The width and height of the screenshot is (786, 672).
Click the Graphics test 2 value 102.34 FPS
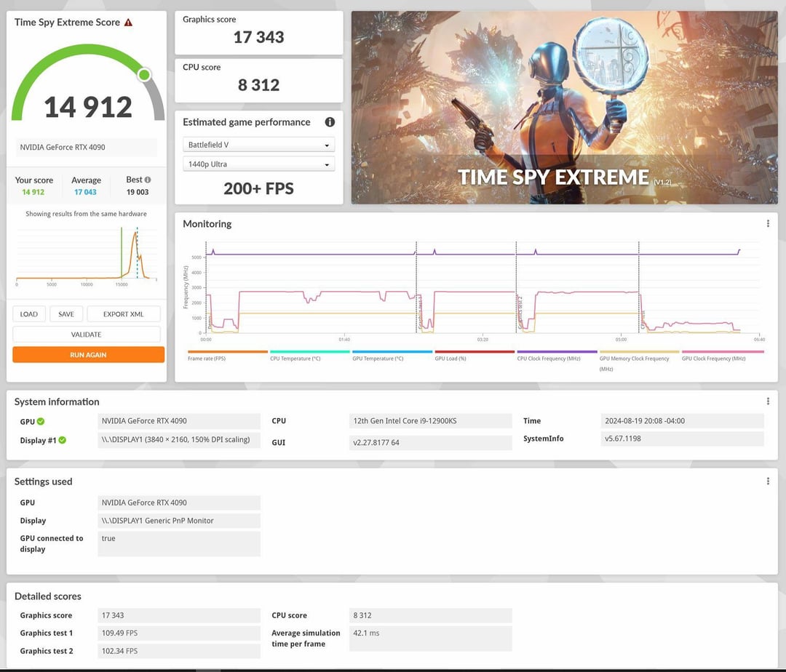(x=179, y=651)
